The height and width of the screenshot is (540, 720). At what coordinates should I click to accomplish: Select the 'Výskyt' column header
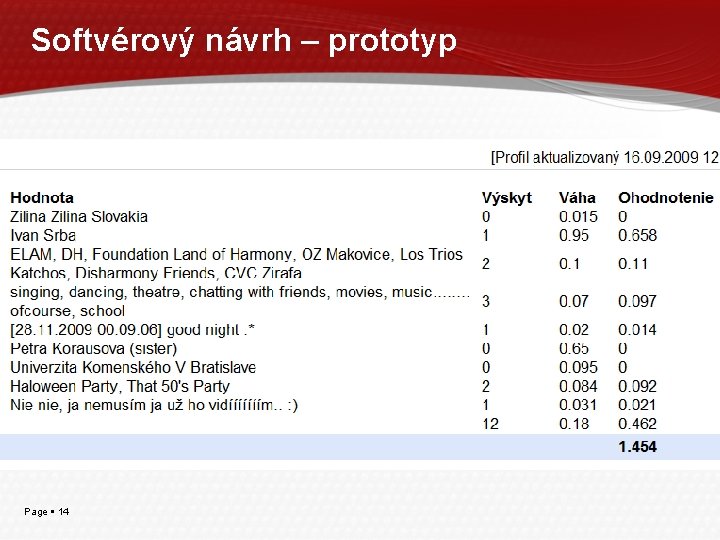[x=507, y=198]
